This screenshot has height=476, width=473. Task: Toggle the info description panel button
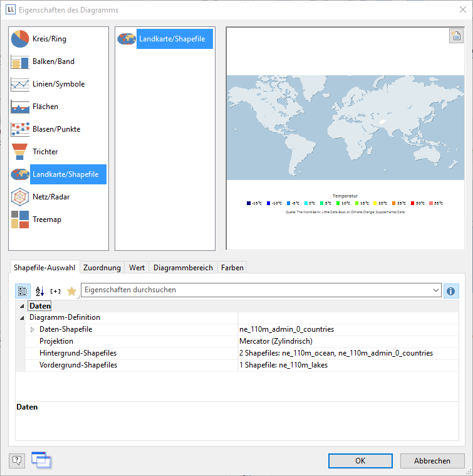[x=450, y=291]
